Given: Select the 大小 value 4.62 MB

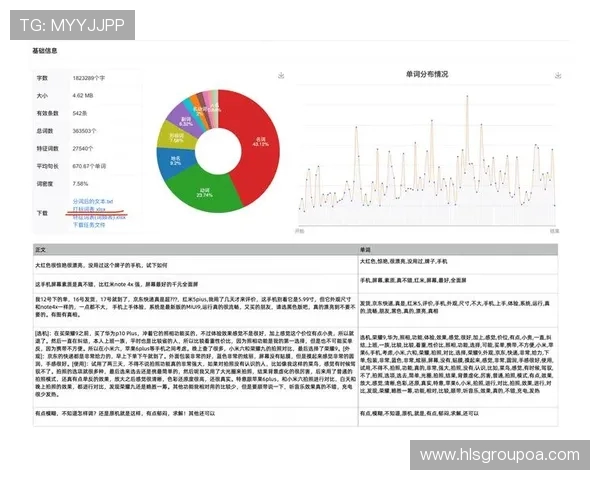Looking at the screenshot, I should [83, 96].
